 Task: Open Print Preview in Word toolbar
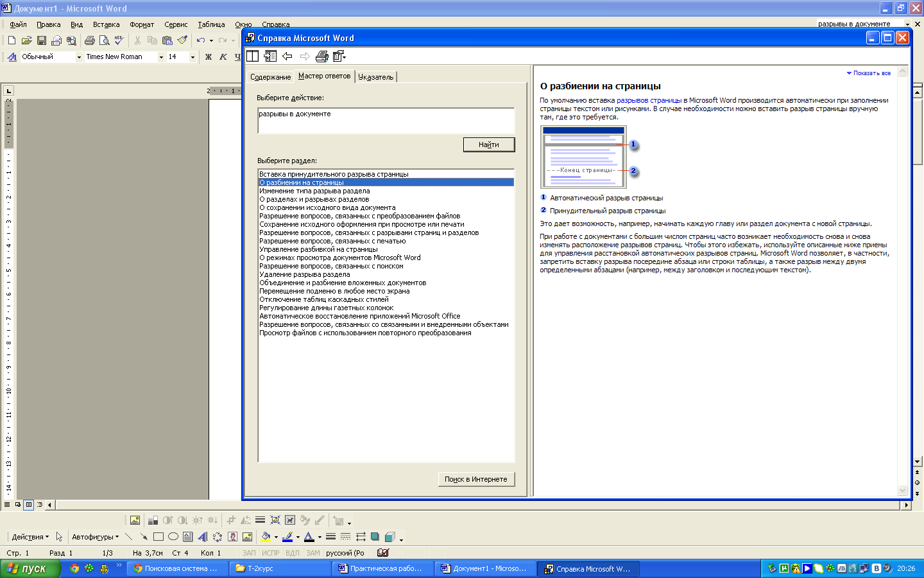[104, 40]
